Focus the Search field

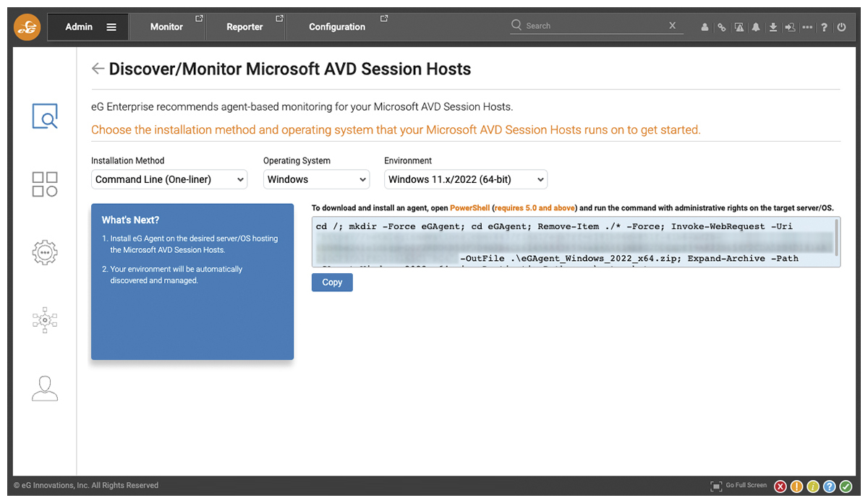[x=593, y=25]
